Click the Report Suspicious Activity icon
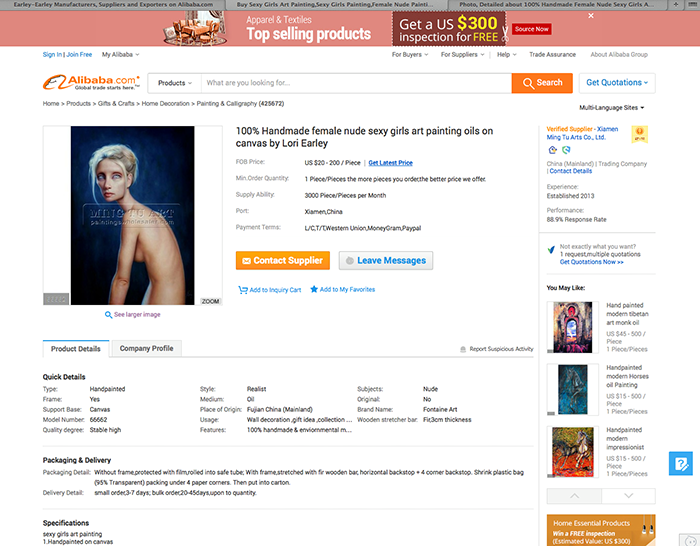The width and height of the screenshot is (700, 546). [463, 349]
